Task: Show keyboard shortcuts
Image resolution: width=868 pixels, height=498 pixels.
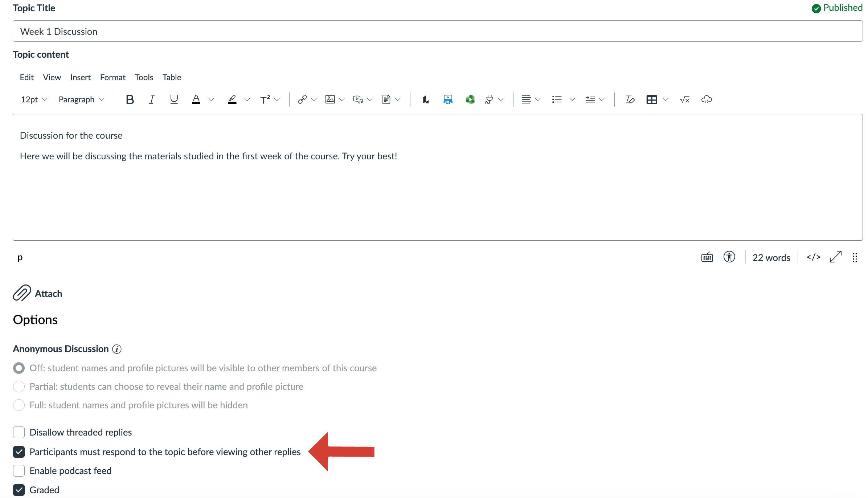Action: pyautogui.click(x=707, y=257)
